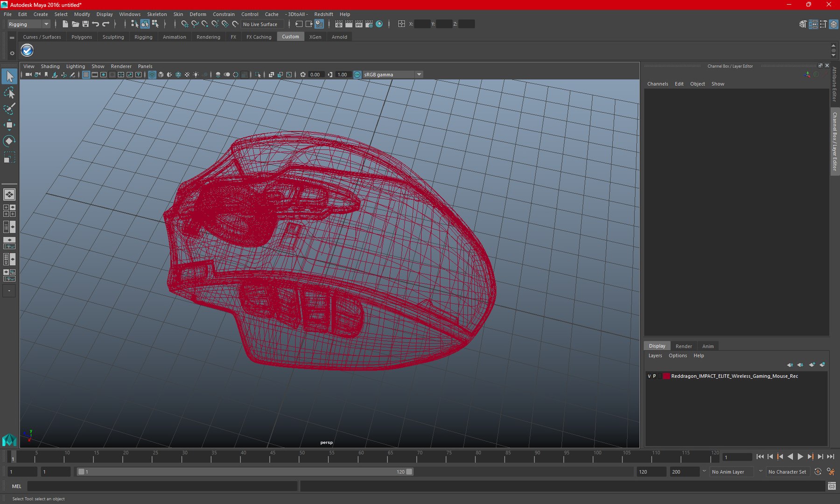
Task: Toggle layer visibility V box
Action: [649, 376]
